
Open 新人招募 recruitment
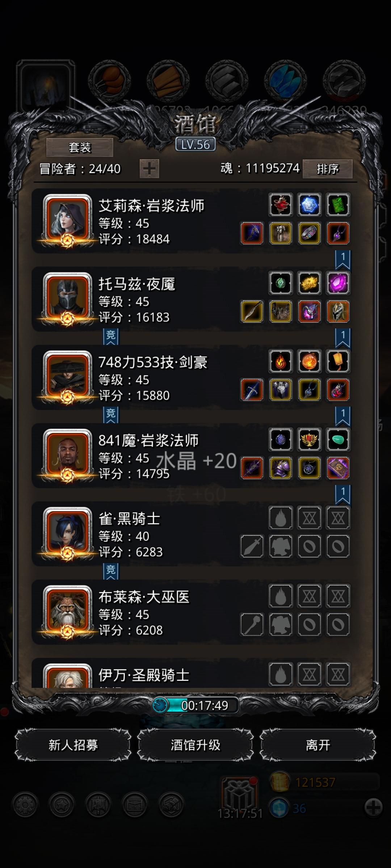73,745
